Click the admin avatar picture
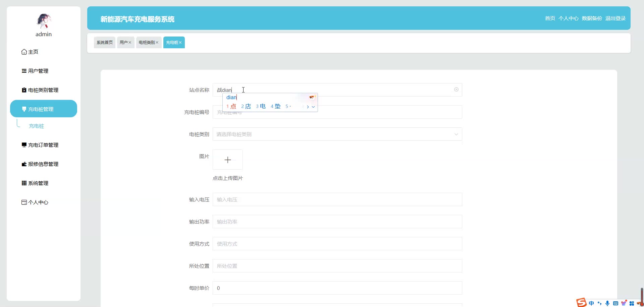The height and width of the screenshot is (307, 644). click(x=44, y=21)
